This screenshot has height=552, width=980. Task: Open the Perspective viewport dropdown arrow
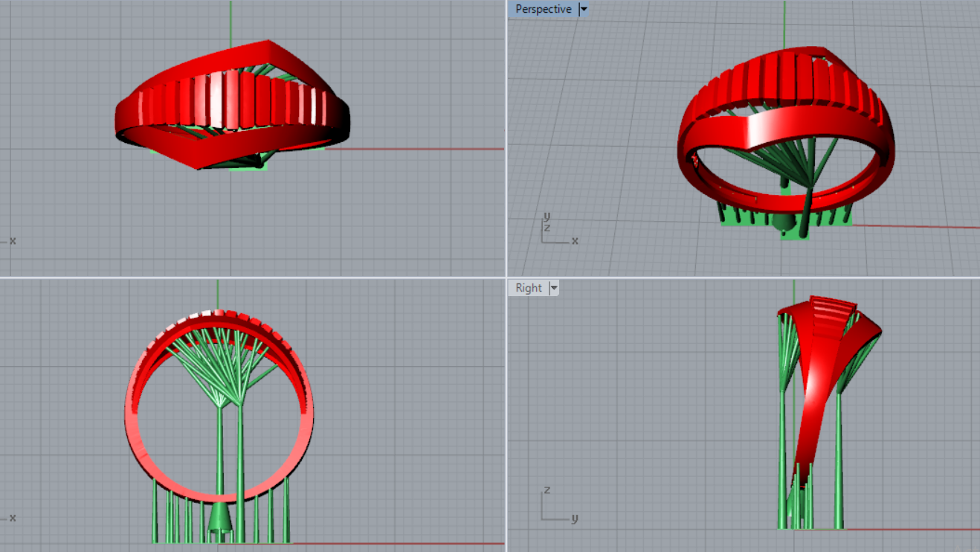click(583, 10)
